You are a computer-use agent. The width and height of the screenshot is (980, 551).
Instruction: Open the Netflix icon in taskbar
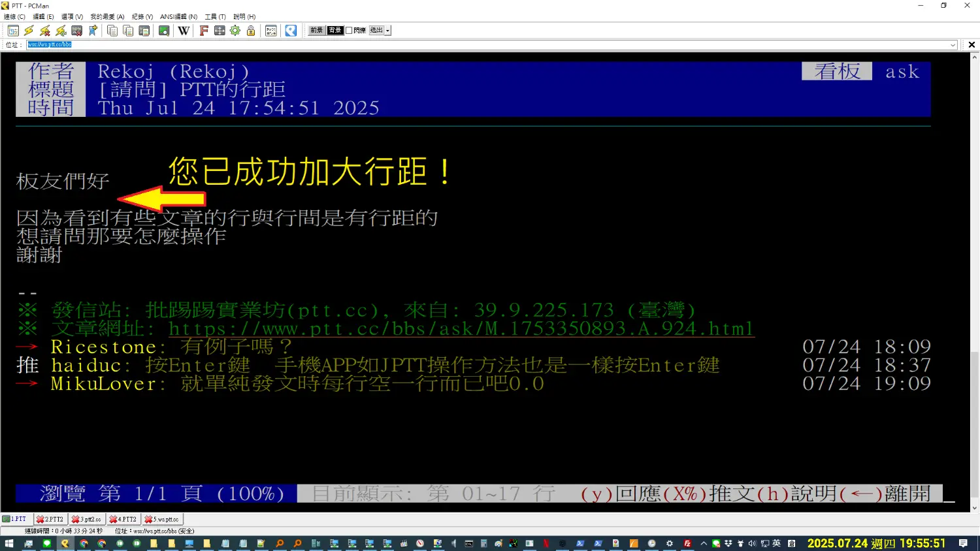point(546,543)
